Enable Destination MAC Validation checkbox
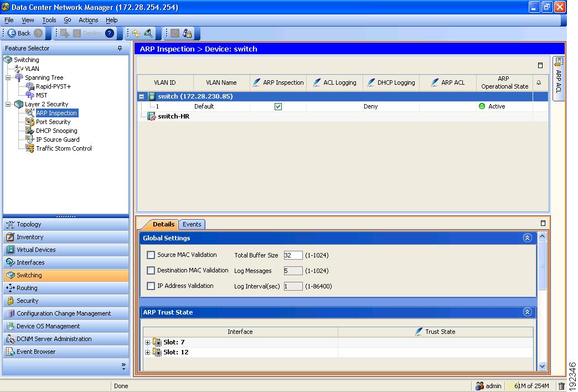 (x=151, y=271)
